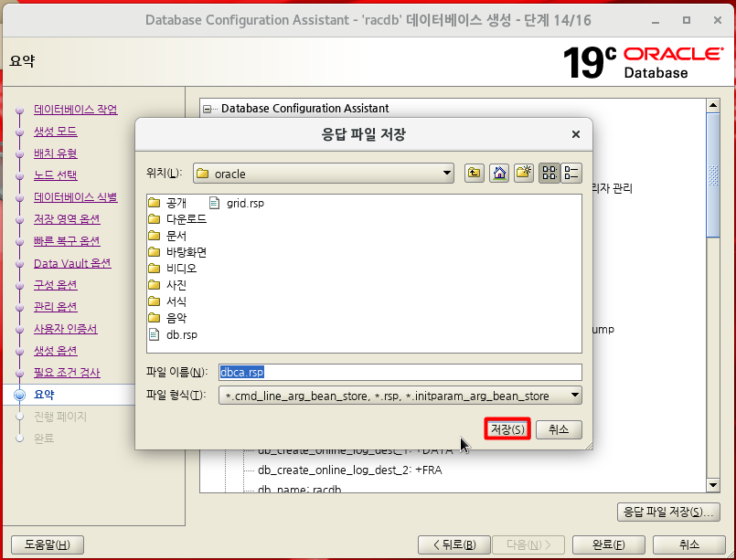Open the 필요 조건 검사 step link

pyautogui.click(x=67, y=373)
